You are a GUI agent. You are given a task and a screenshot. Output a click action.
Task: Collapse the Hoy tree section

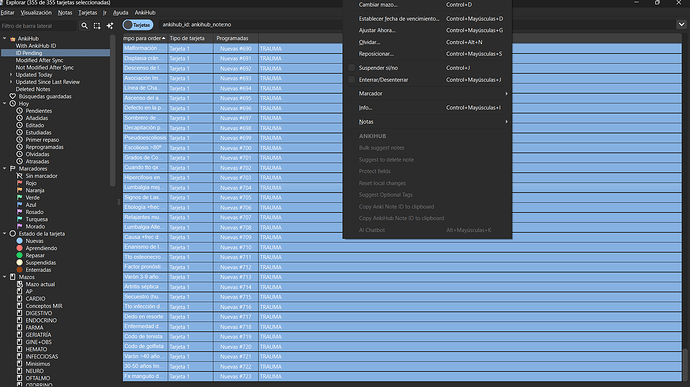coord(4,103)
